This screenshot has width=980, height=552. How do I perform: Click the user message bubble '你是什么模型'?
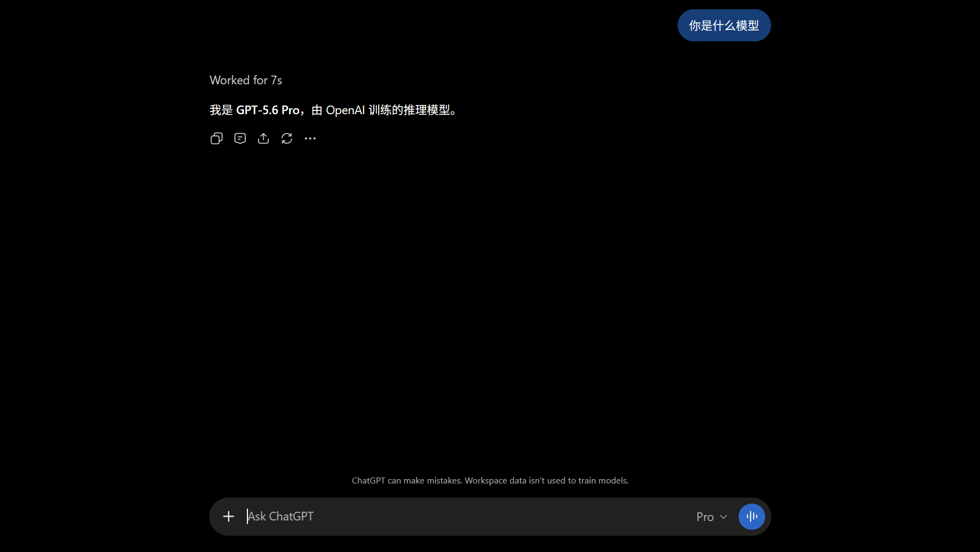point(724,26)
